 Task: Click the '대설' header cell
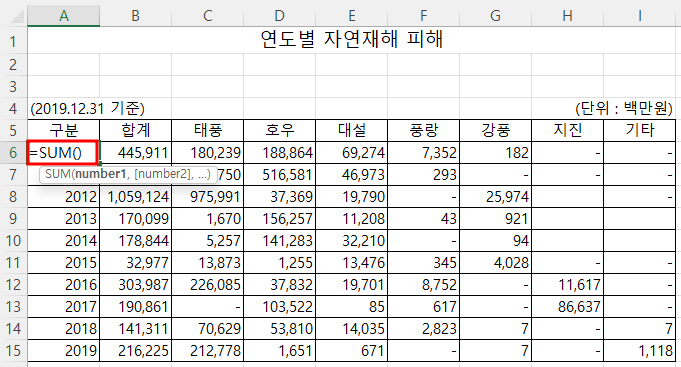[x=352, y=130]
